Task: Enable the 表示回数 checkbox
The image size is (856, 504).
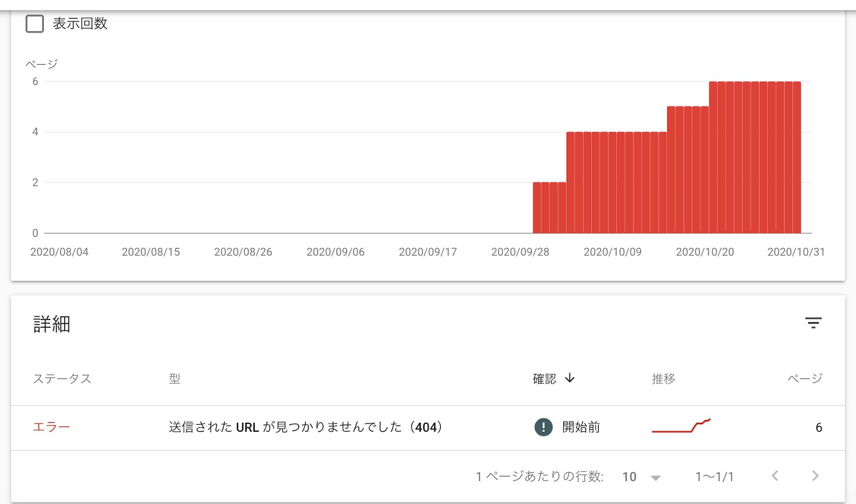Action: click(35, 24)
